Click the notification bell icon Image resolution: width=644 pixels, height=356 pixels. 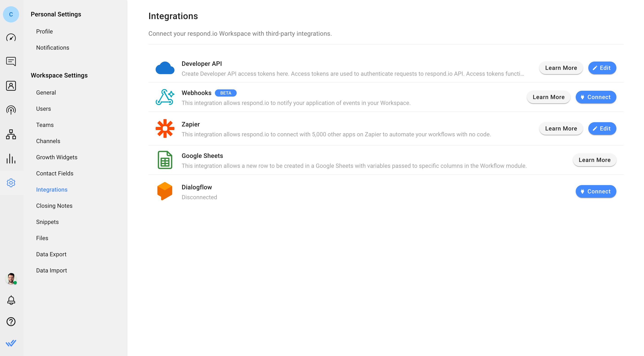[x=11, y=300]
